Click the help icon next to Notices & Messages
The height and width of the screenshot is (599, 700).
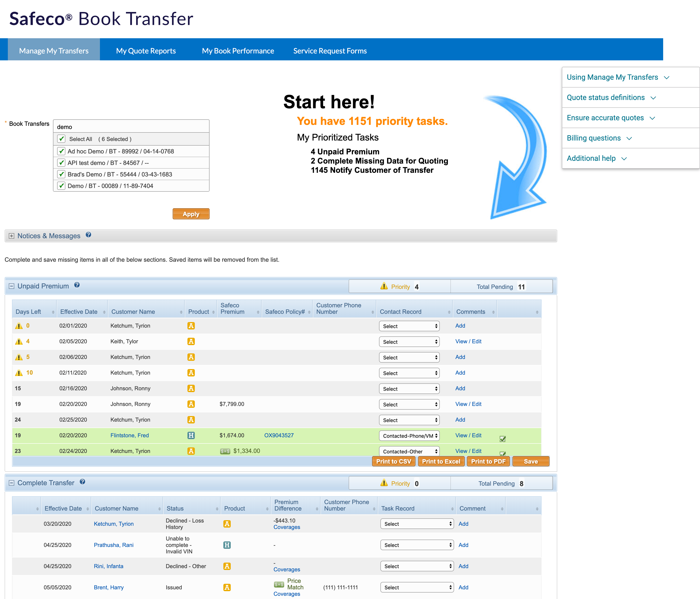click(x=88, y=235)
